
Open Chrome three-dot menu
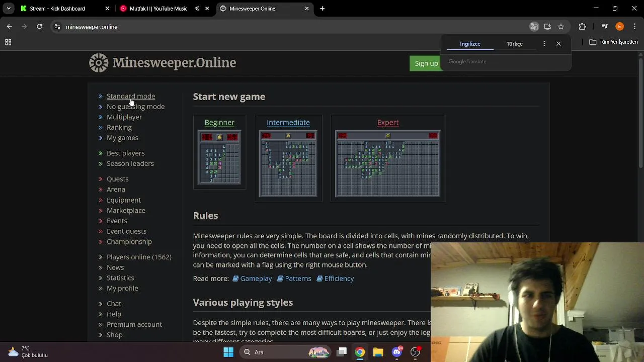pyautogui.click(x=634, y=27)
